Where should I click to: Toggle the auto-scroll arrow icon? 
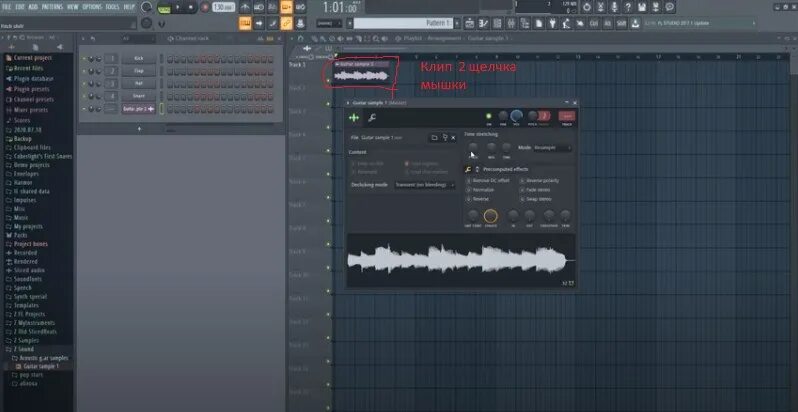[x=259, y=23]
